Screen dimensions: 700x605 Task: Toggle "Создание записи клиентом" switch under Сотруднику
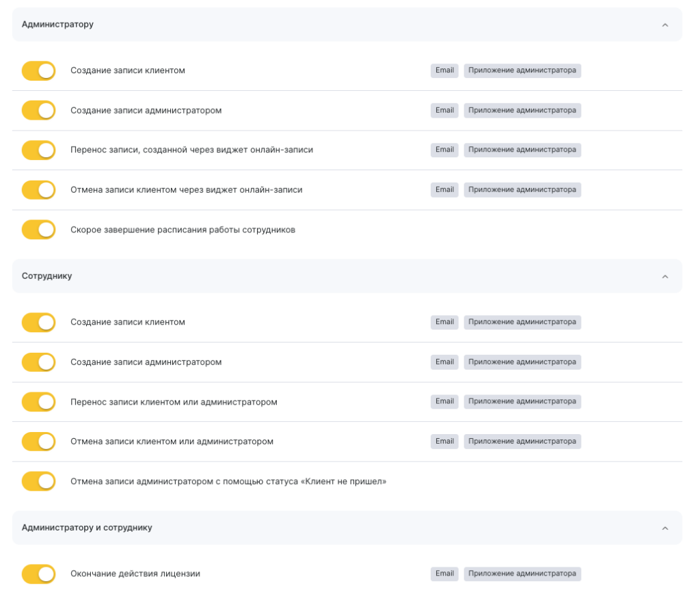tap(38, 323)
